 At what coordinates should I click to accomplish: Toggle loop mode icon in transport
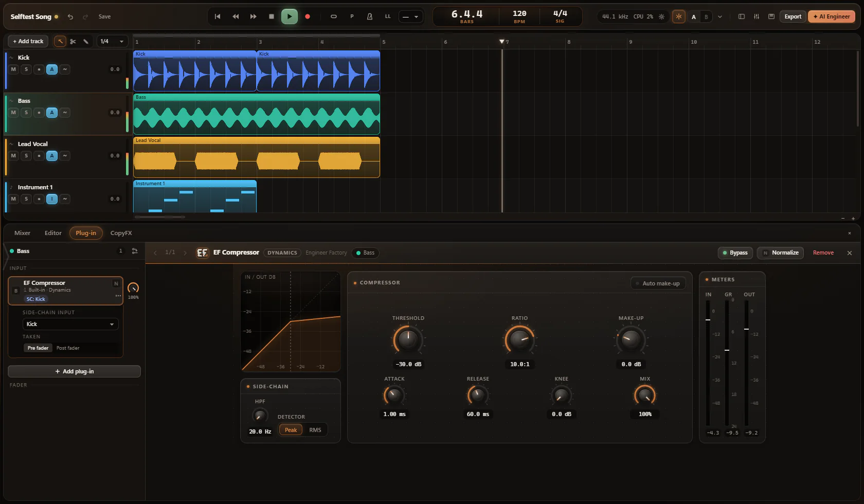coord(334,16)
